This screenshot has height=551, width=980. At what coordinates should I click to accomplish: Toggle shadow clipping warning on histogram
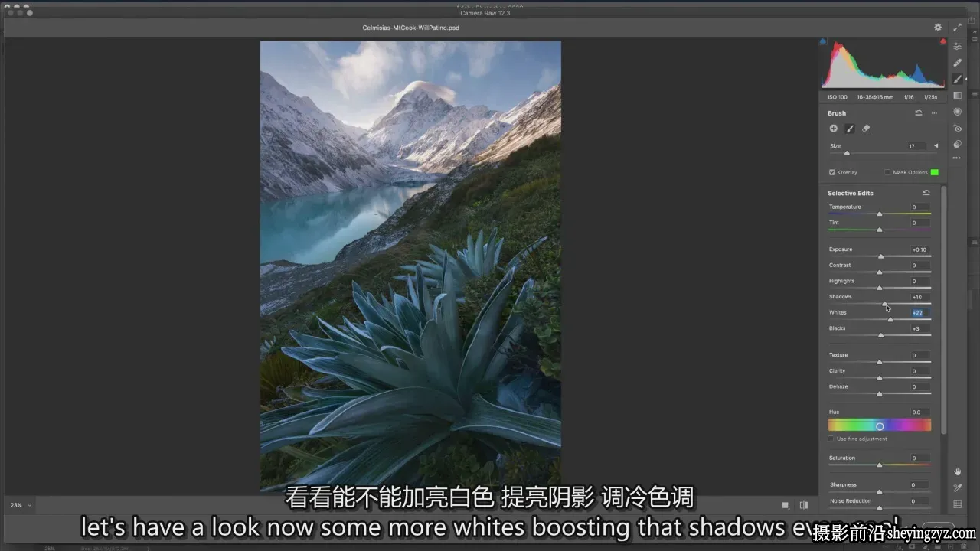point(823,41)
